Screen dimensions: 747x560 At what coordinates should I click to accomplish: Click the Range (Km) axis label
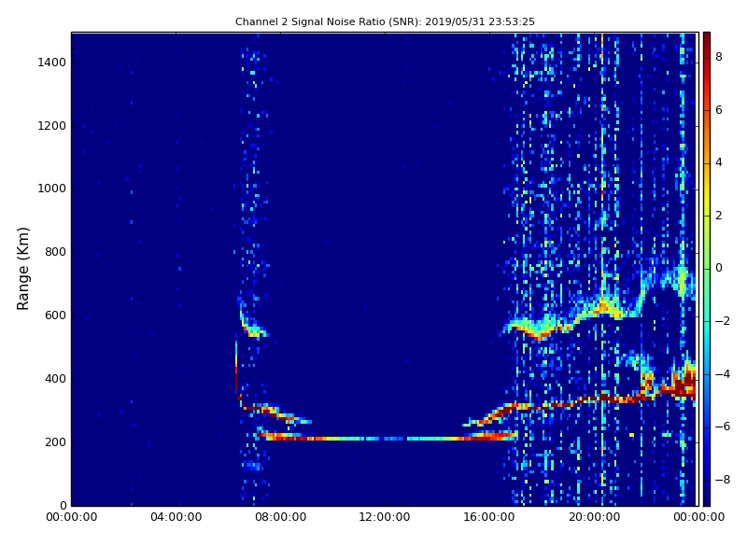point(22,269)
